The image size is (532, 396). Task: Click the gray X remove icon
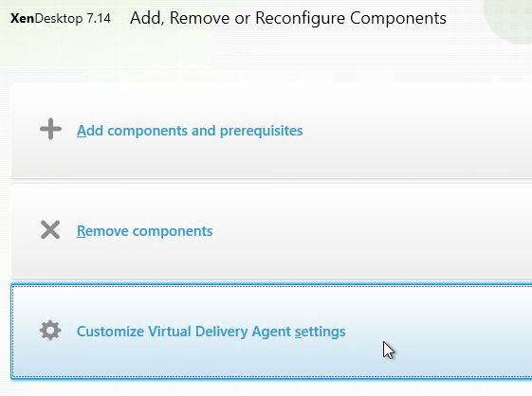pos(50,229)
